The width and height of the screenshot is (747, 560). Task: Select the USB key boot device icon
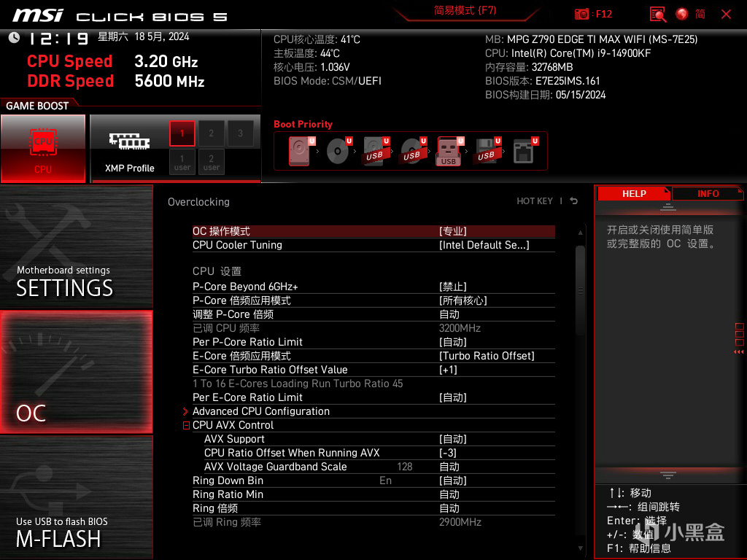(x=449, y=151)
